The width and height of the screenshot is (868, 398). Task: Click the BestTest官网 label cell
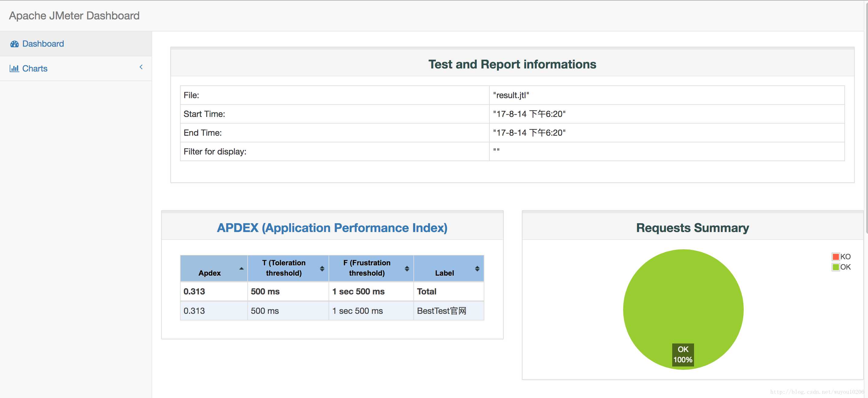tap(449, 311)
